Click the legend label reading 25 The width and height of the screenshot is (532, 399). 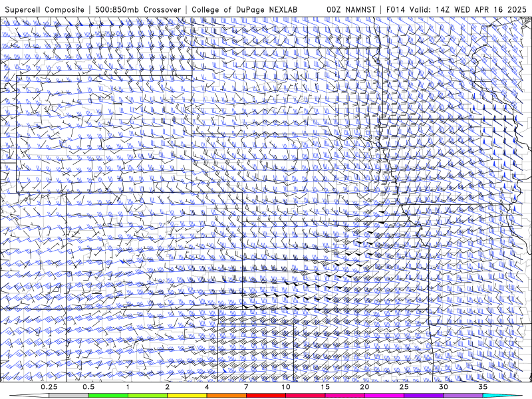(404, 387)
